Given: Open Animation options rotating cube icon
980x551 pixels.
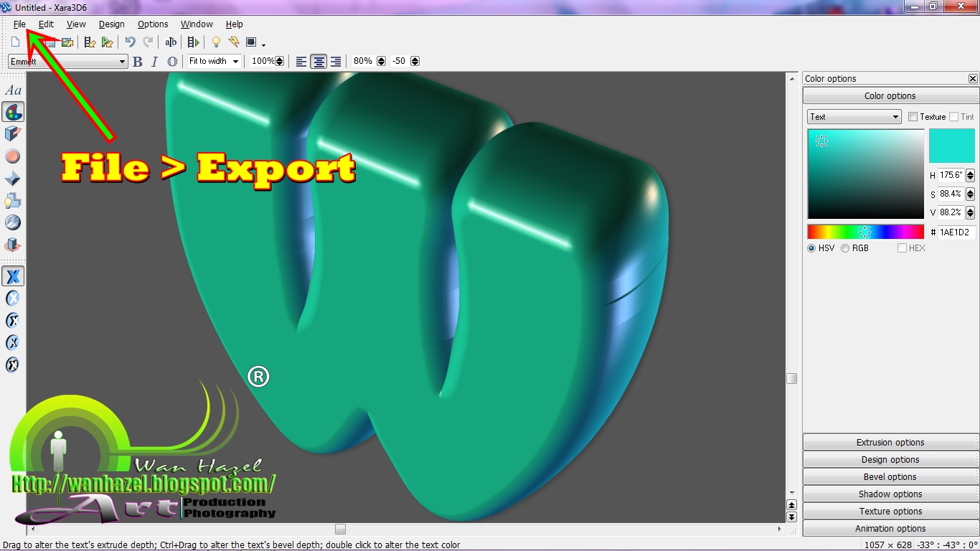Looking at the screenshot, I should point(13,245).
